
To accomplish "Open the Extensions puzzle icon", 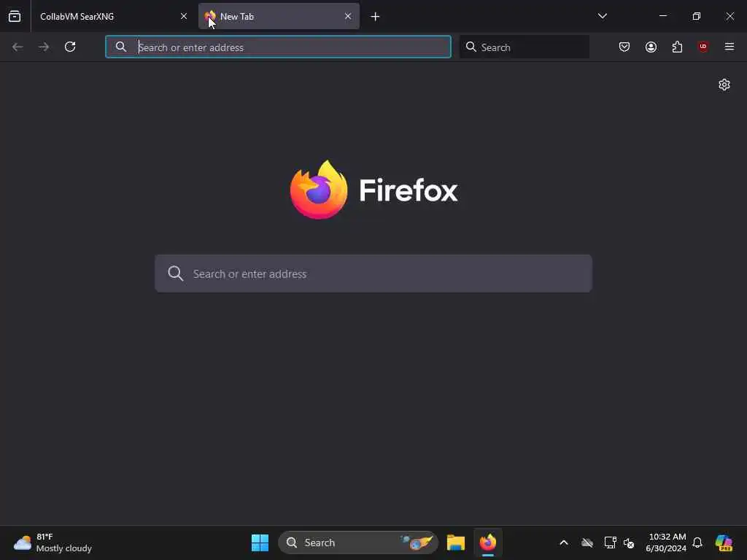I will coord(677,47).
